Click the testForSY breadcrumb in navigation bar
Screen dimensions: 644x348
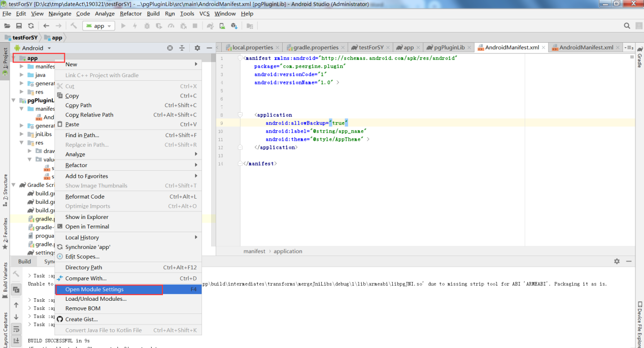[x=21, y=38]
